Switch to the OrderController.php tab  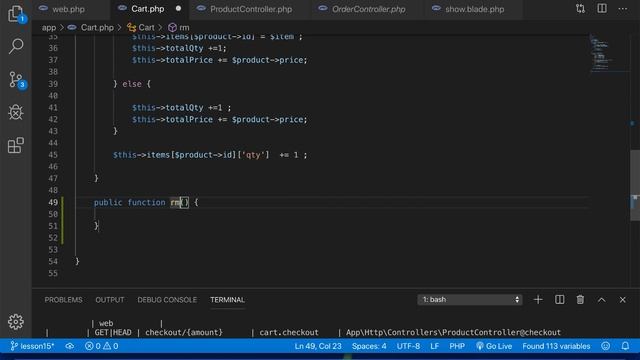point(369,9)
